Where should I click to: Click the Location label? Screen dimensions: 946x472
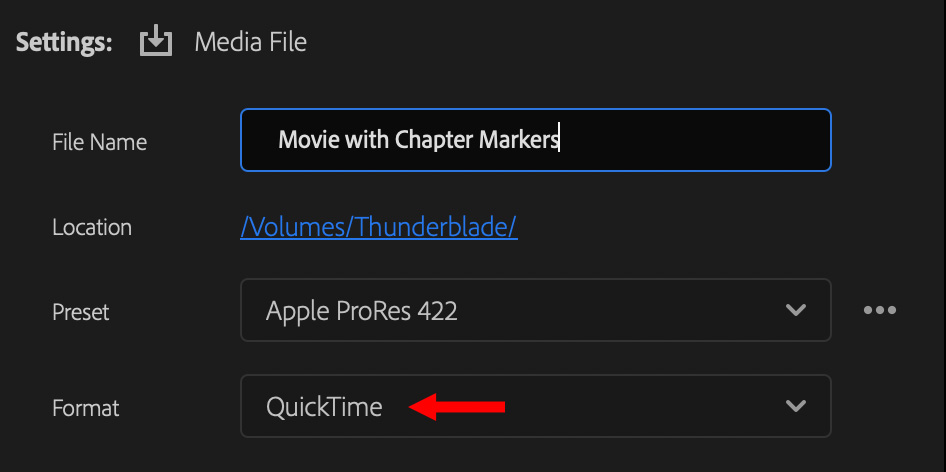tap(92, 227)
